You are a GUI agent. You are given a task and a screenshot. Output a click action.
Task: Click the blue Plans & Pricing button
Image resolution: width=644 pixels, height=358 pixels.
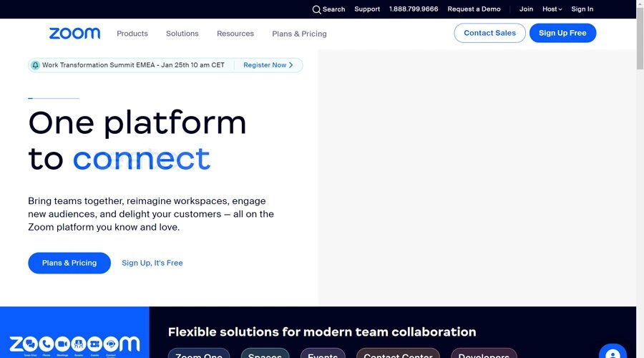click(69, 263)
